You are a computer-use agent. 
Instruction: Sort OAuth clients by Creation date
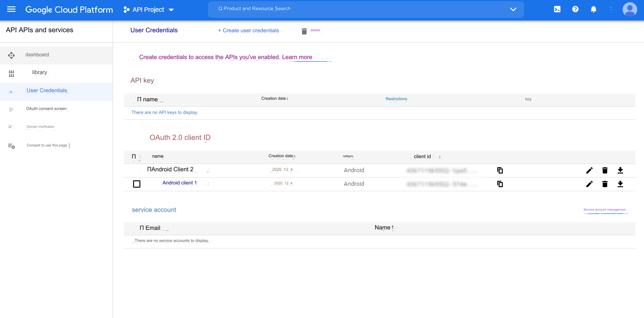point(282,156)
